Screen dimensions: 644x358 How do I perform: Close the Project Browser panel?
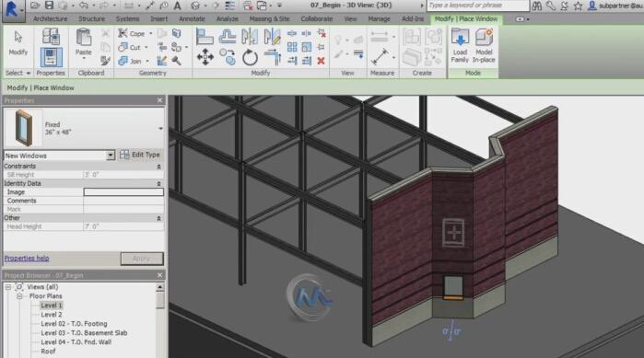(x=159, y=275)
